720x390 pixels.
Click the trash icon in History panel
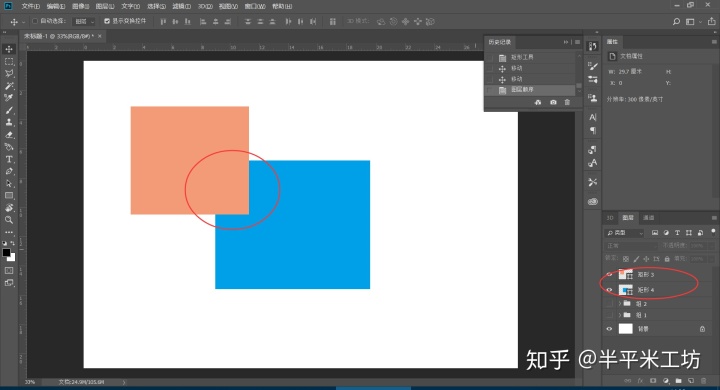point(567,102)
